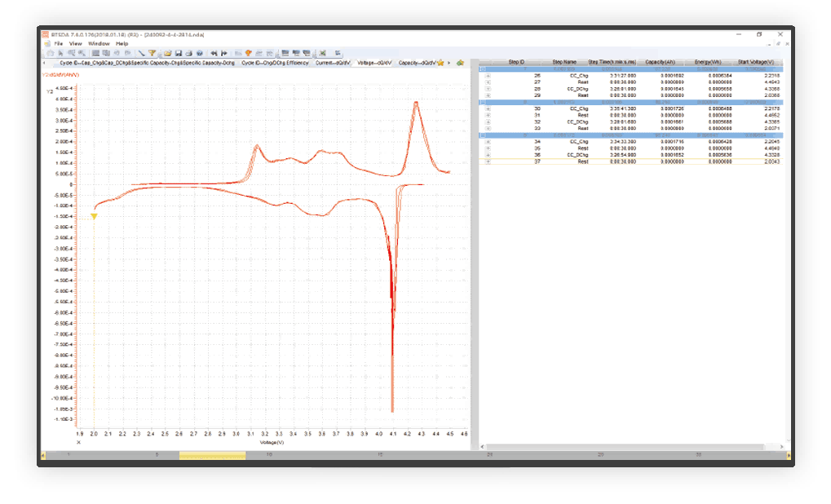Click the undo arrow toolbar icon

click(x=117, y=53)
